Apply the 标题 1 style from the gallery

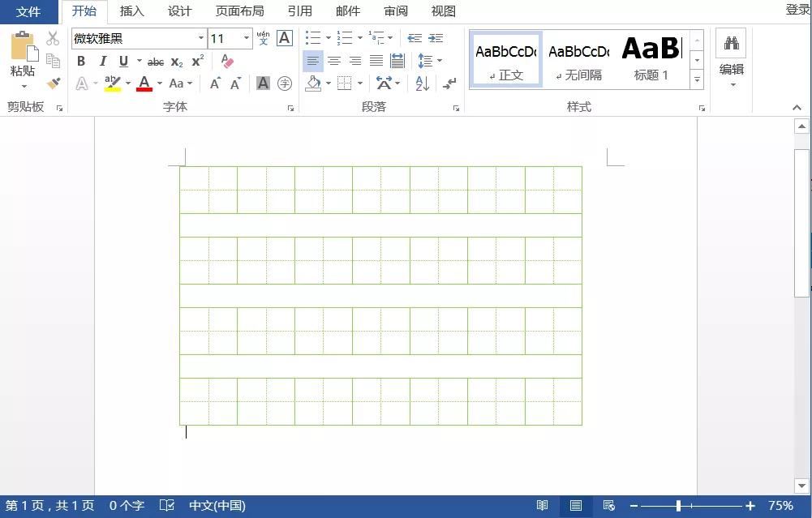pos(651,57)
